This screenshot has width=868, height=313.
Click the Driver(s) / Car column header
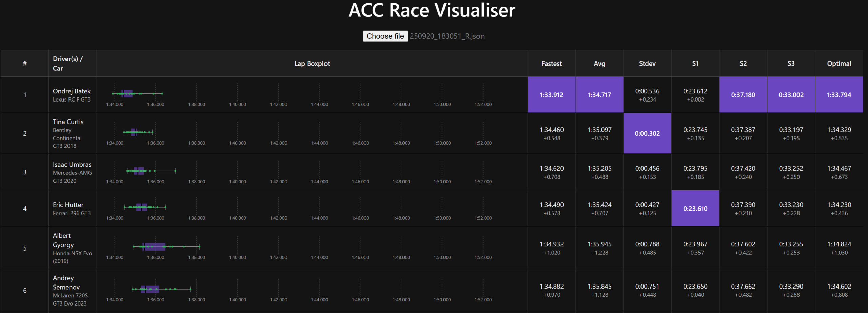click(68, 63)
